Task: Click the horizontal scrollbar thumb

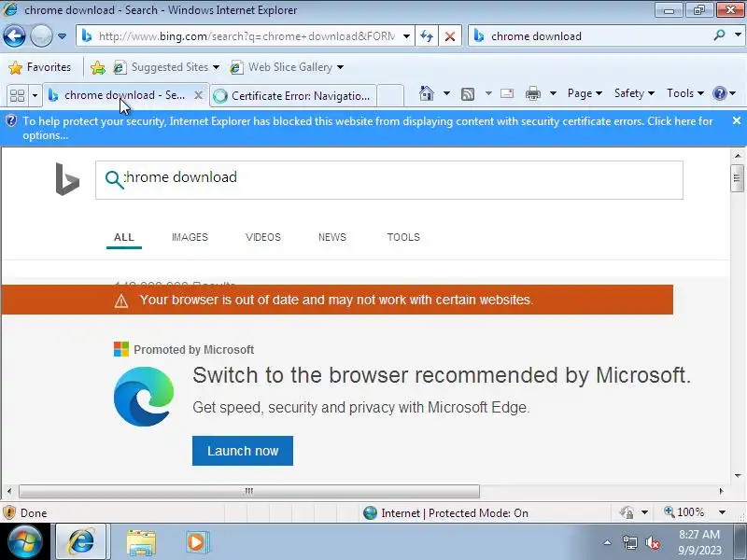Action: 249,491
